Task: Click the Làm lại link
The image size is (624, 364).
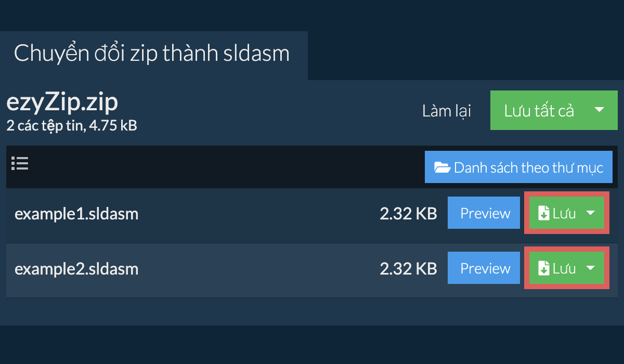Action: [447, 111]
